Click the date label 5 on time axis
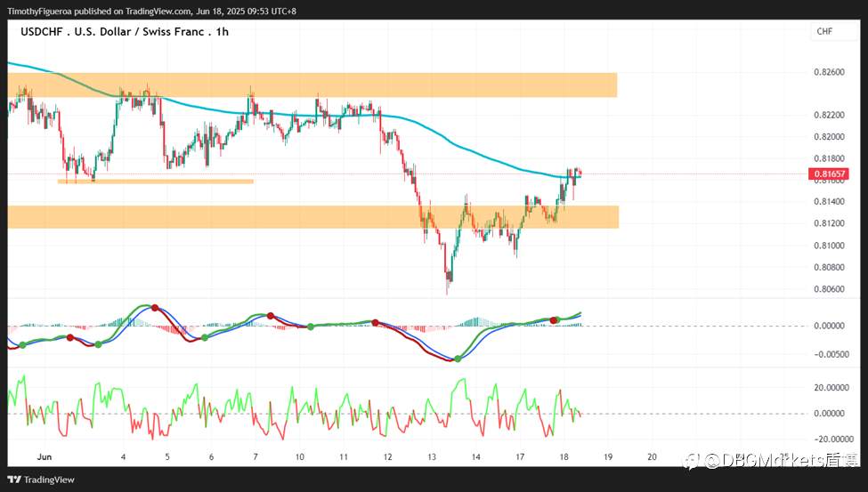 tap(167, 457)
